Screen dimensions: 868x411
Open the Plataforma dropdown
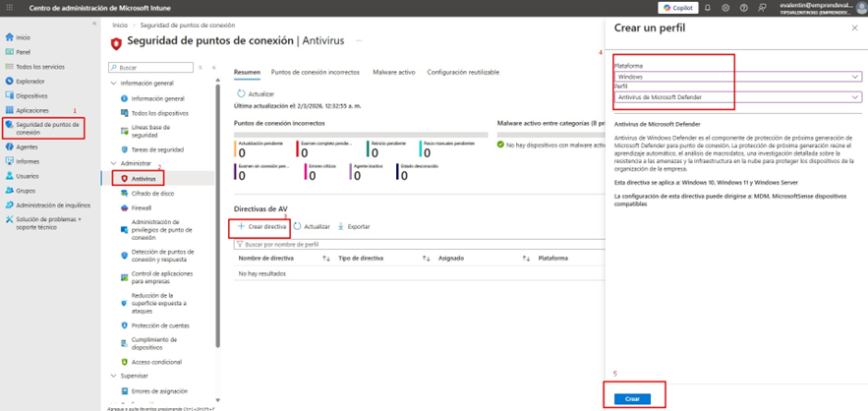737,76
